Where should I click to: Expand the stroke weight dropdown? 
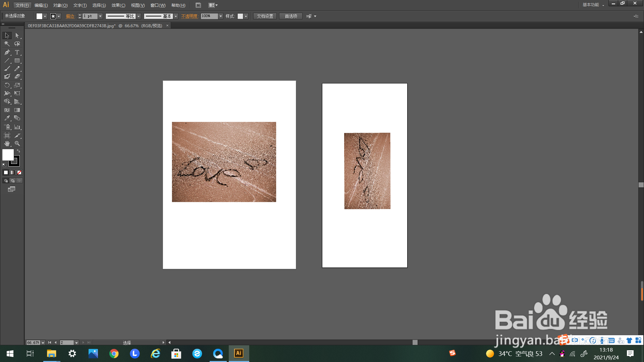point(100,16)
